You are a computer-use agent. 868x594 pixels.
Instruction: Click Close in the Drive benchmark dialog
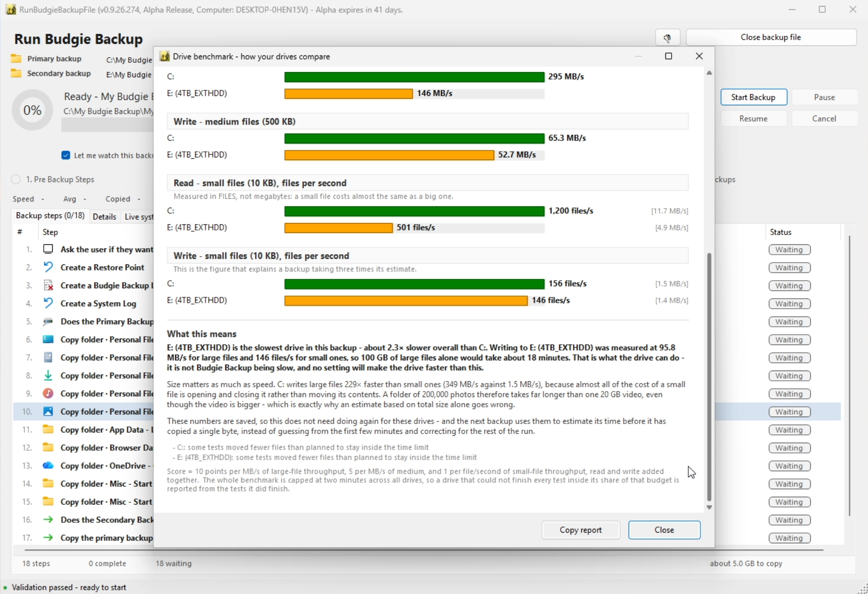pyautogui.click(x=664, y=530)
